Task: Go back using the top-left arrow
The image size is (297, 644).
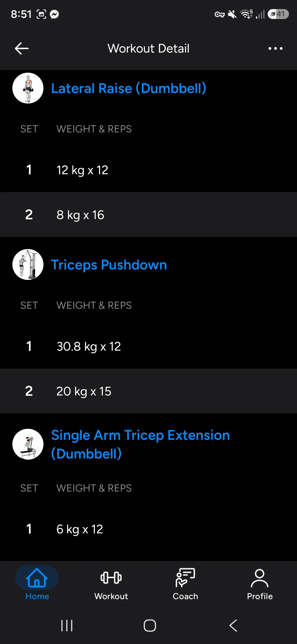Action: tap(22, 48)
